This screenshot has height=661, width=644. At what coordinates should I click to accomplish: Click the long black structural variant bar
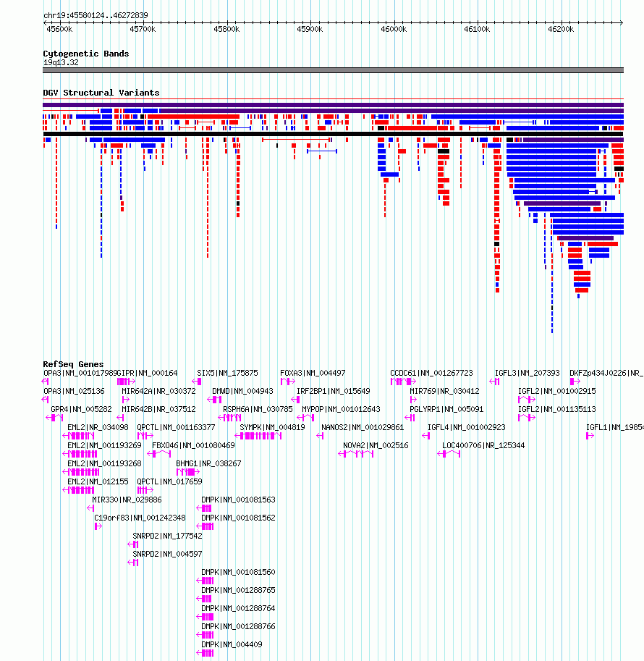coord(333,134)
